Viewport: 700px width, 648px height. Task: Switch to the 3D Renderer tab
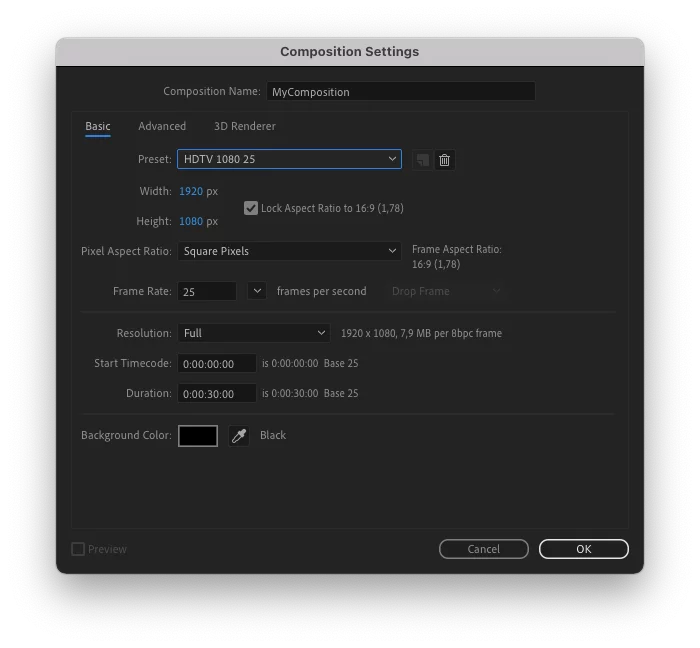click(245, 126)
